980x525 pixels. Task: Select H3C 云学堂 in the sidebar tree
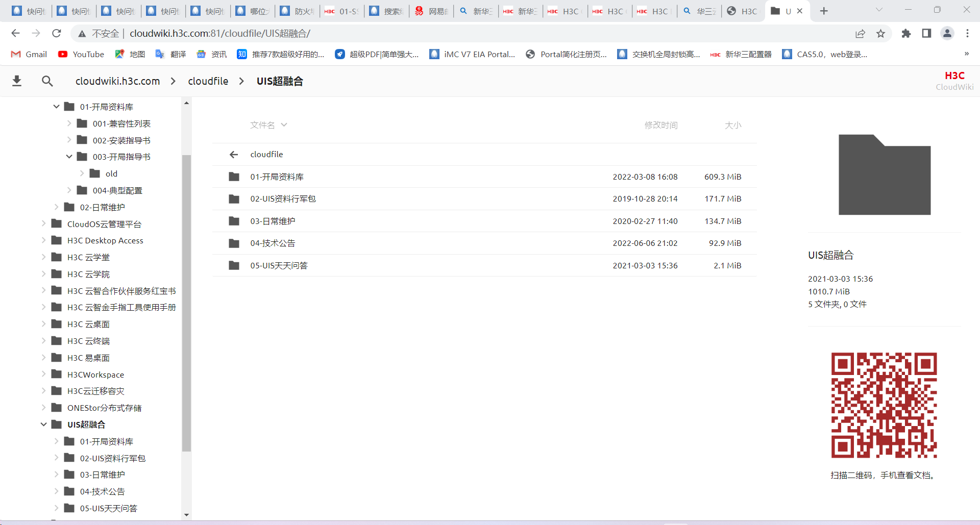coord(88,257)
